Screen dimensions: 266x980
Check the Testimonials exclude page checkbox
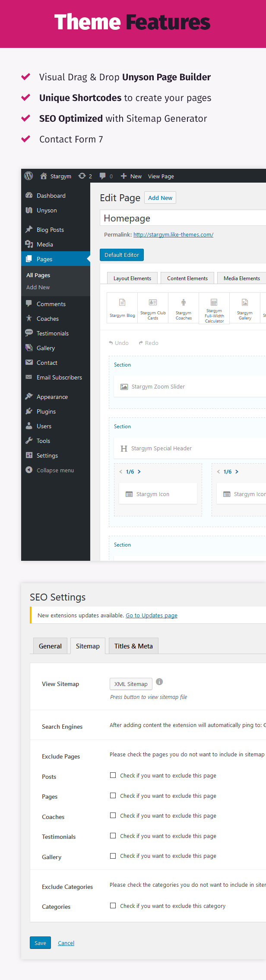tap(113, 836)
